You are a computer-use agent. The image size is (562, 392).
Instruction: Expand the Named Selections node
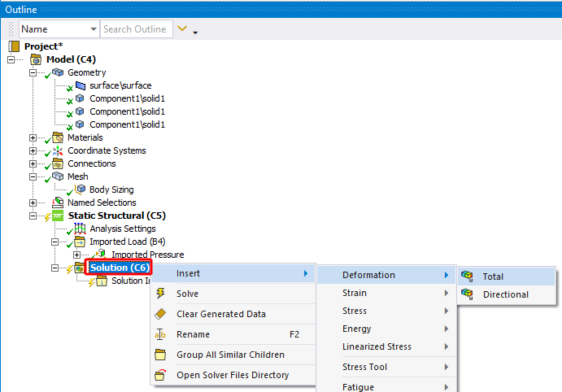point(33,203)
